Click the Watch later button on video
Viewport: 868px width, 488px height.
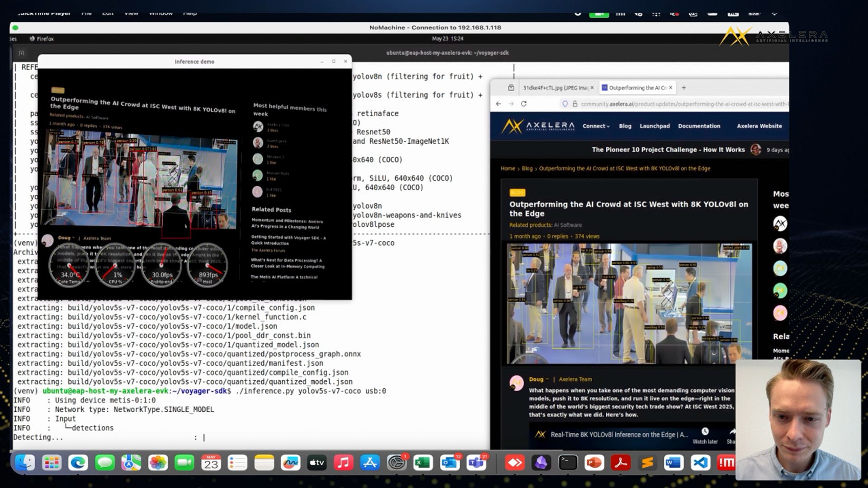point(705,436)
